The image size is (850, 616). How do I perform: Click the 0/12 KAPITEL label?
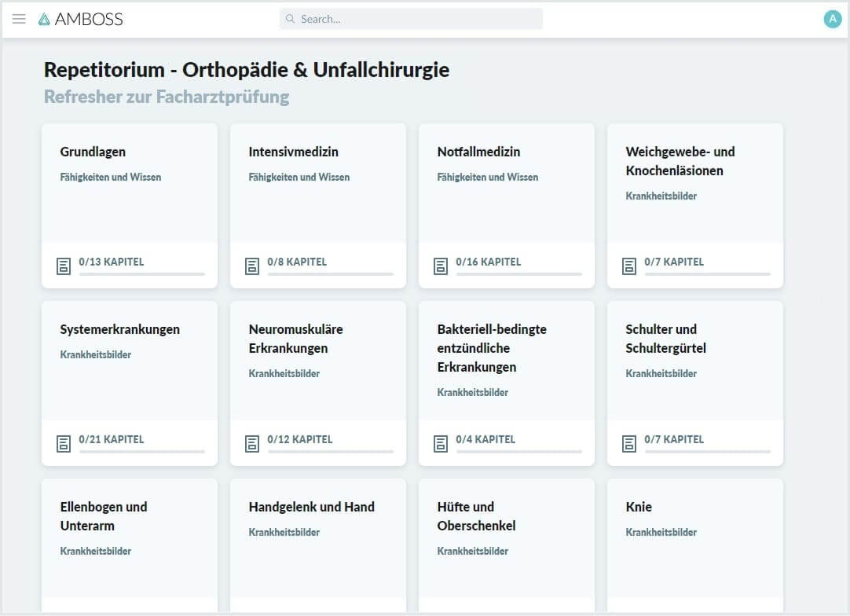click(300, 440)
